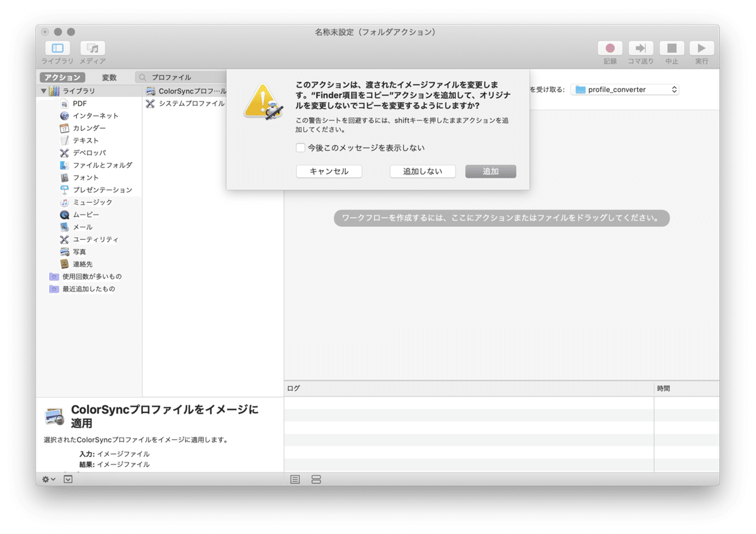The width and height of the screenshot is (756, 534).
Task: Switch to the 変数 tab
Action: coord(110,77)
